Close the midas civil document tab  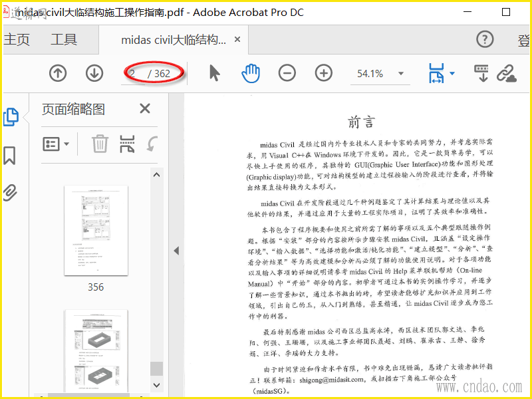click(x=237, y=40)
